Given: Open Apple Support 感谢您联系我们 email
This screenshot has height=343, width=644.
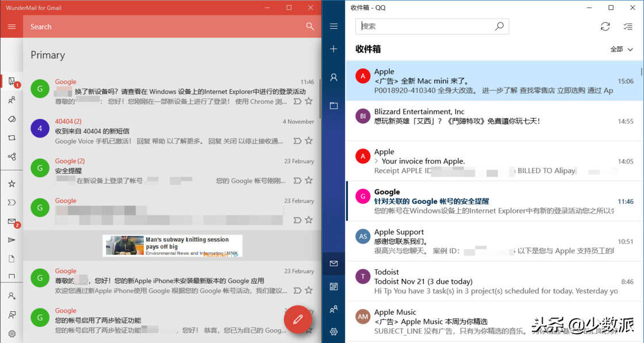Looking at the screenshot, I should coord(494,241).
